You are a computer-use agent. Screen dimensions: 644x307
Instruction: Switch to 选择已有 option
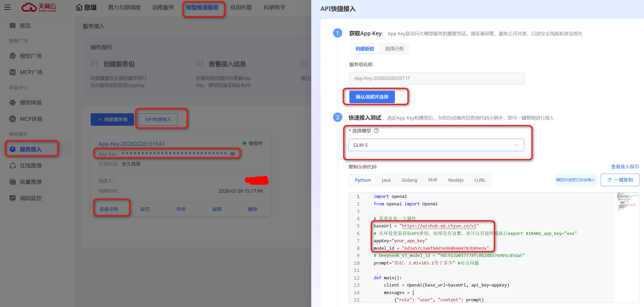(x=394, y=49)
